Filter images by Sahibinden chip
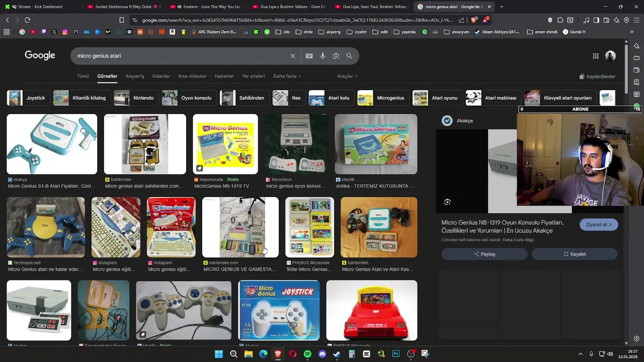This screenshot has height=362, width=644. pos(245,98)
